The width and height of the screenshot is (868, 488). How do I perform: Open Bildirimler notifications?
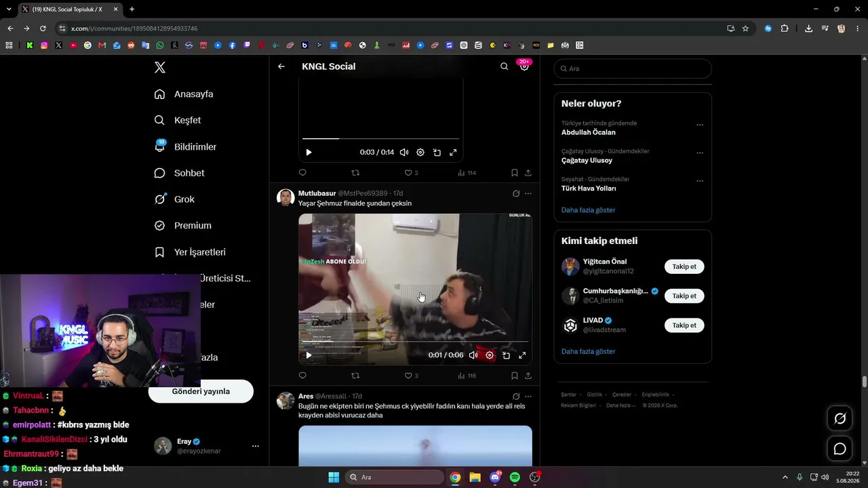click(x=185, y=146)
